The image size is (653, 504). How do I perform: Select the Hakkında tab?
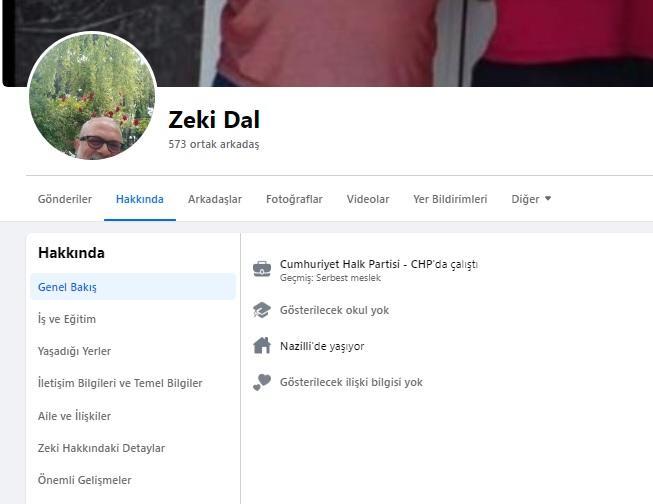click(x=140, y=199)
